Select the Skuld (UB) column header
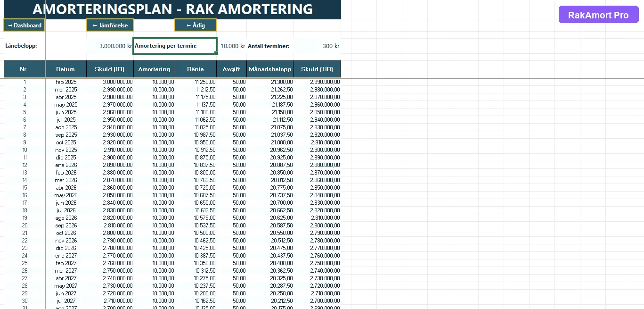Screen dimensions: 644x309 (x=317, y=69)
